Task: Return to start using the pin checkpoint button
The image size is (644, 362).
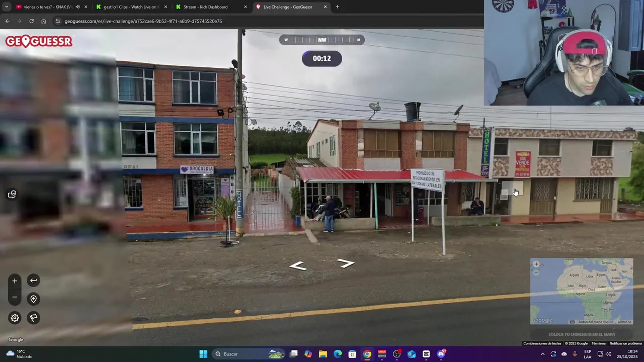Action: [33, 299]
